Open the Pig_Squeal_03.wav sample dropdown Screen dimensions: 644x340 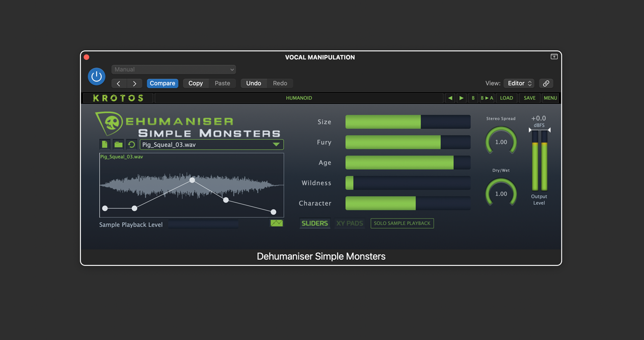pos(212,145)
